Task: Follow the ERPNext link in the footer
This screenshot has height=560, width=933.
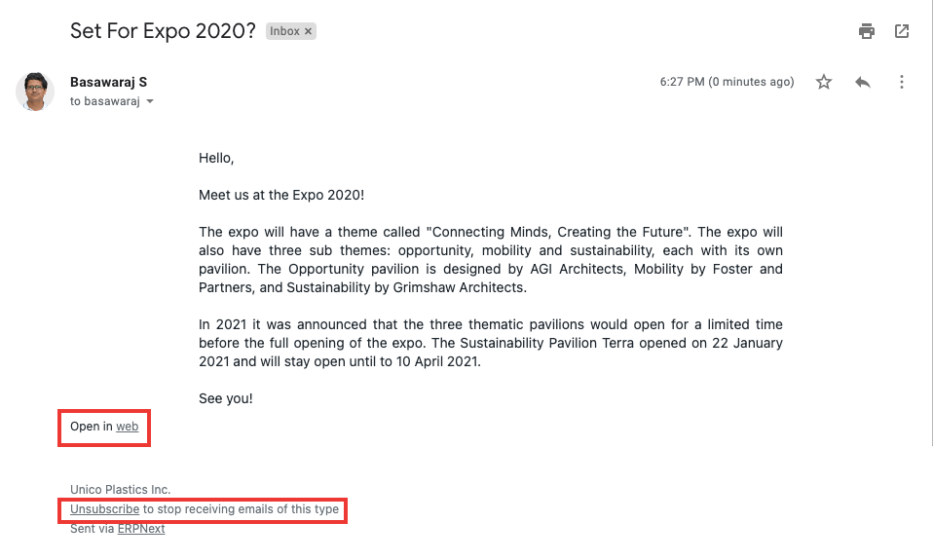Action: pyautogui.click(x=141, y=529)
